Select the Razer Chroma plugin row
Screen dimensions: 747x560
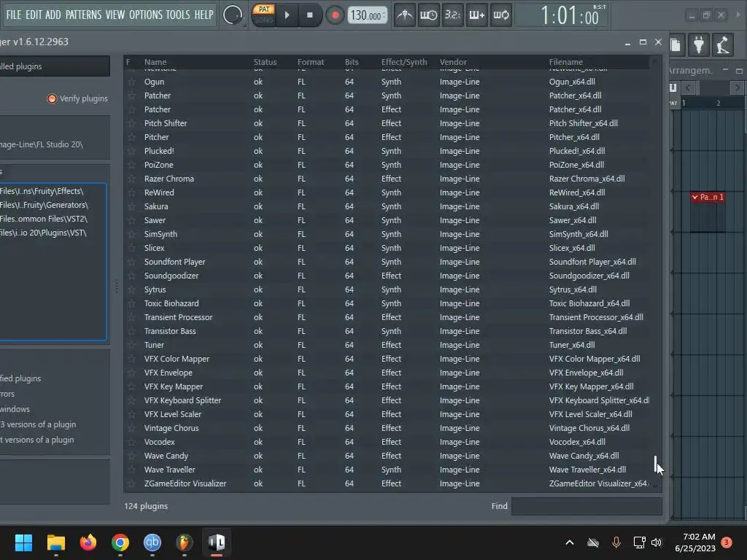point(387,179)
